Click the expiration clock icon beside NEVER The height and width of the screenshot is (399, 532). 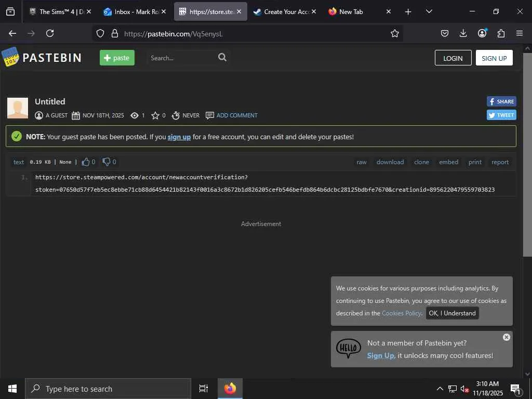176,116
